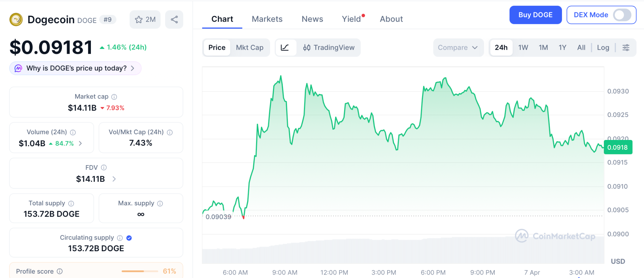Image resolution: width=644 pixels, height=278 pixels.
Task: Select the 1W time range
Action: click(523, 47)
